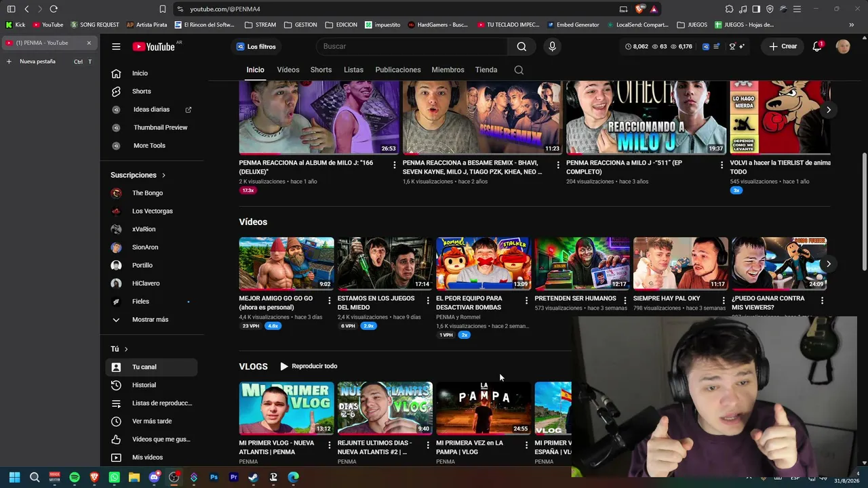Start voice search with the microphone
The height and width of the screenshot is (488, 868).
click(x=552, y=47)
